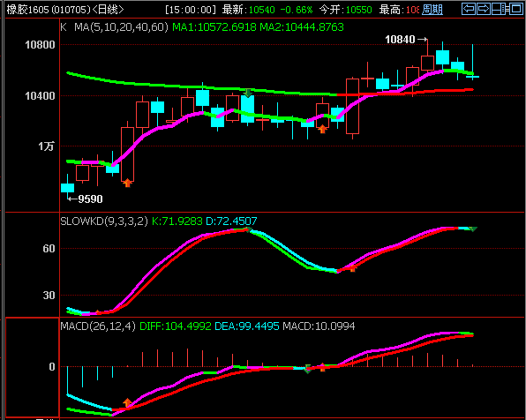Click the last cyan candlestick on the chart
This screenshot has width=526, height=420.
(472, 77)
